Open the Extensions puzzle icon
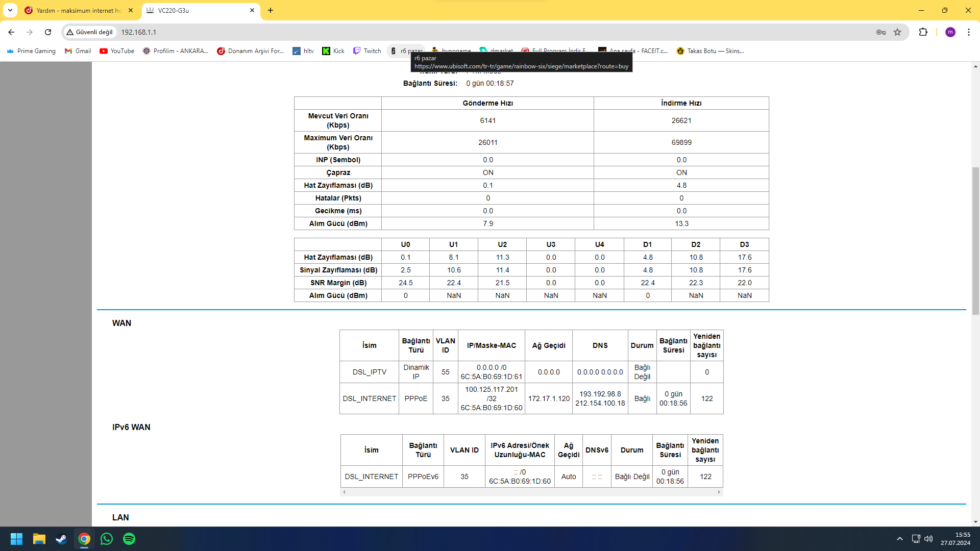980x551 pixels. [923, 32]
